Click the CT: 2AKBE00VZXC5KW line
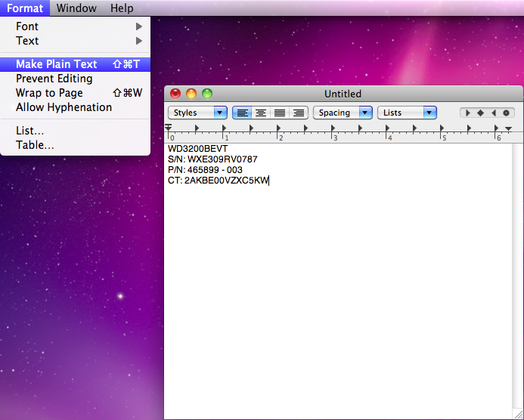The image size is (524, 420). coord(219,181)
